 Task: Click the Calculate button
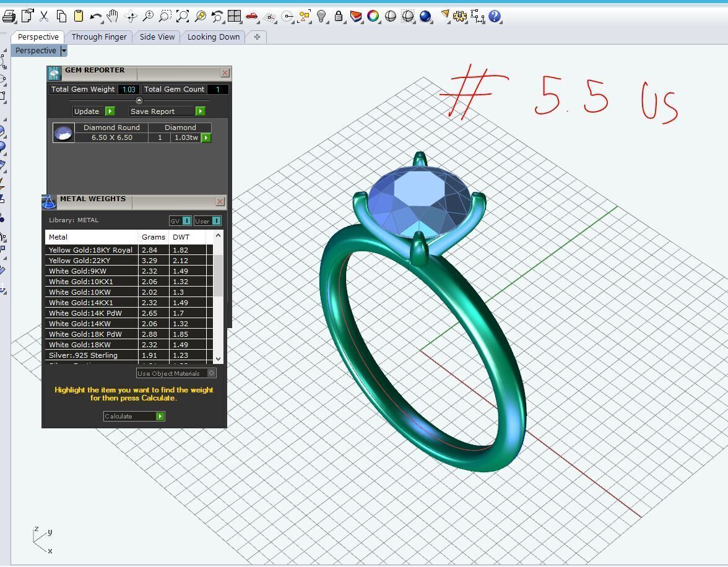click(x=134, y=417)
